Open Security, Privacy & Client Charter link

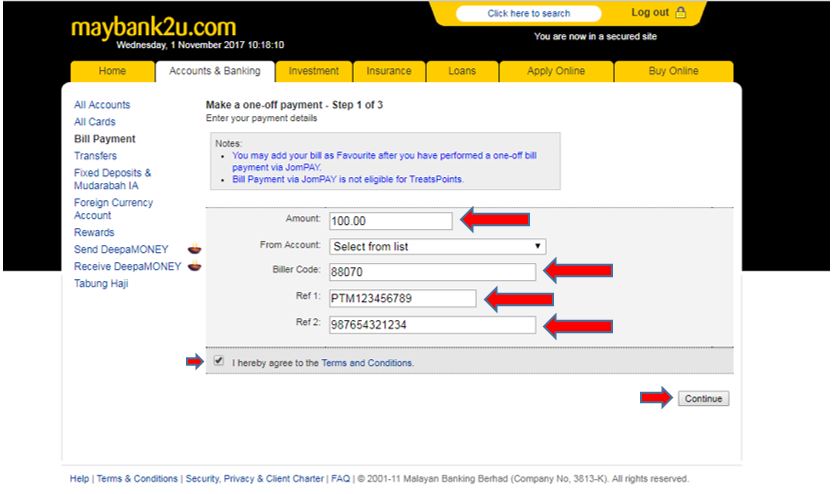coord(254,479)
